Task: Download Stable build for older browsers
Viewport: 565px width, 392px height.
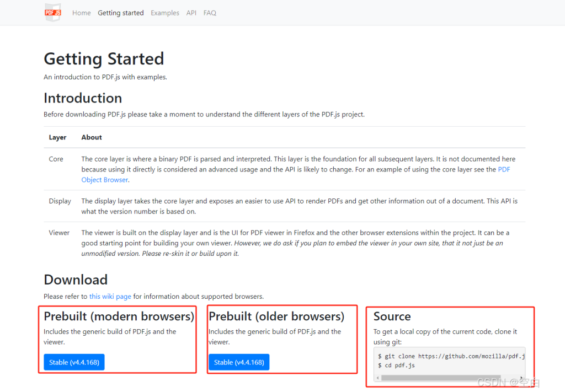Action: 239,362
